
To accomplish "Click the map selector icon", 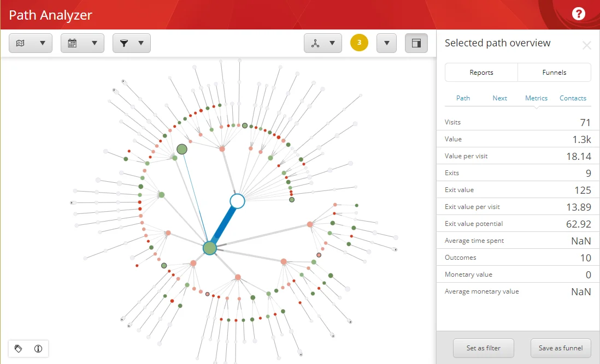I will 20,43.
